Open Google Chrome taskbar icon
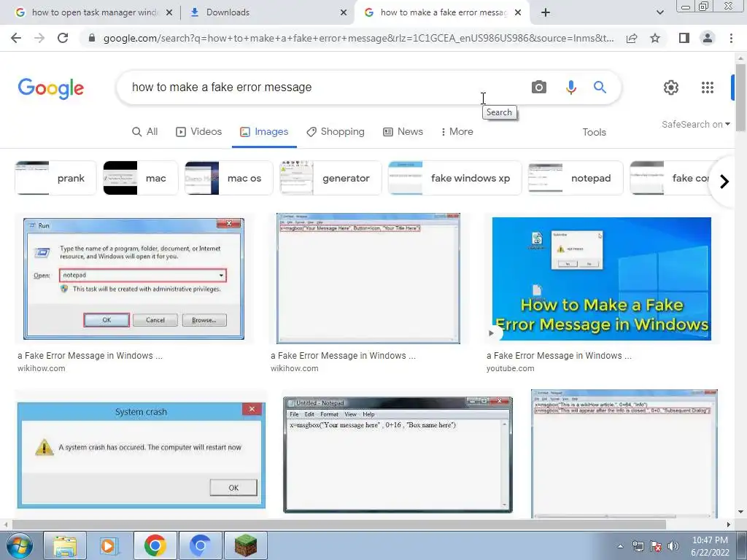This screenshot has height=560, width=747. point(155,545)
